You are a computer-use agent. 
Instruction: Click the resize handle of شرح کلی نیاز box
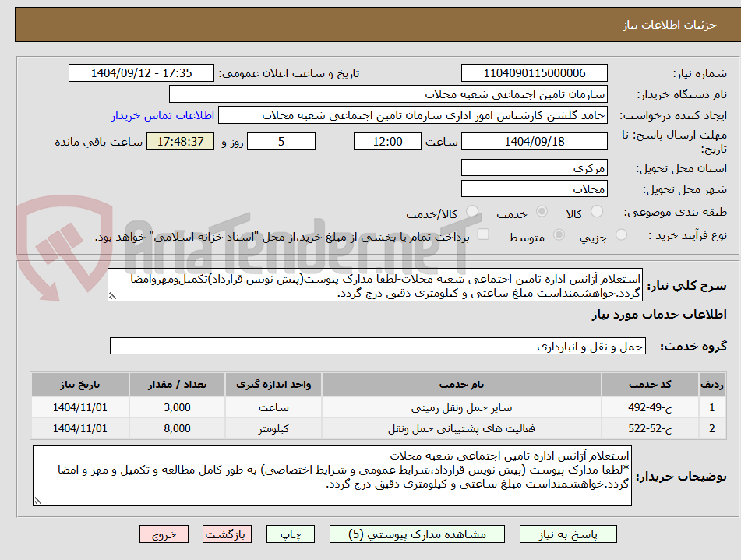click(x=112, y=297)
